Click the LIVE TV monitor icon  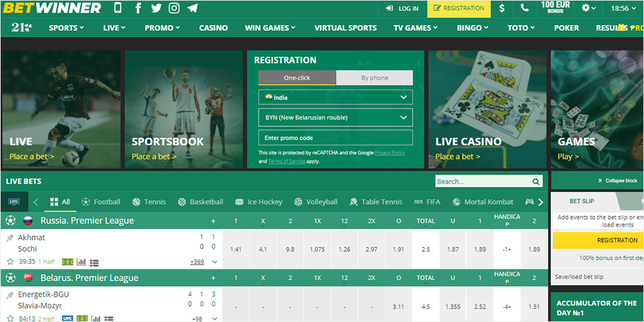(x=14, y=202)
